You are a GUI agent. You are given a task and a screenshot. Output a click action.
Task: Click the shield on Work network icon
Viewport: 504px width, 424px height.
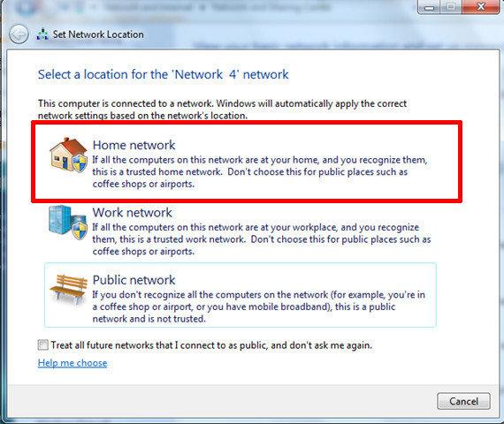click(x=80, y=230)
